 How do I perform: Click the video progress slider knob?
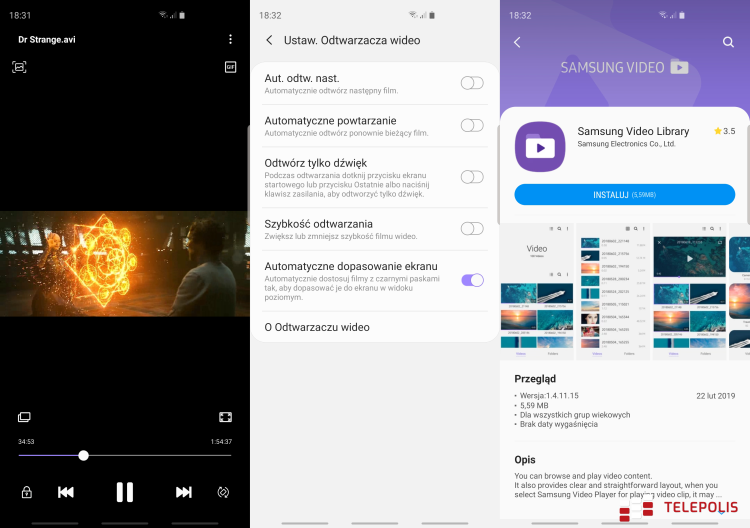(x=83, y=455)
